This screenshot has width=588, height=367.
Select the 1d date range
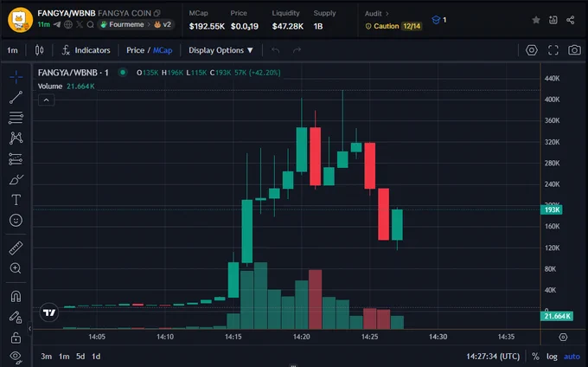96,357
